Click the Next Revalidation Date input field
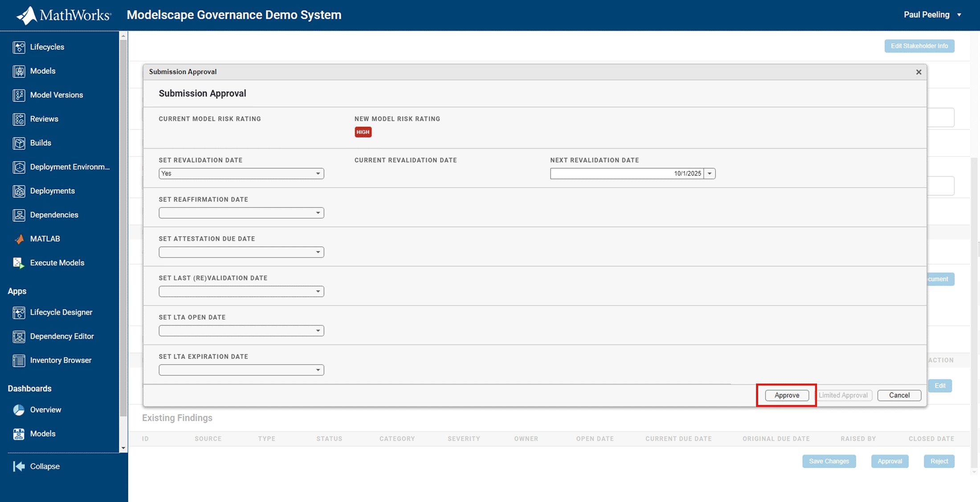The image size is (980, 502). pos(627,174)
